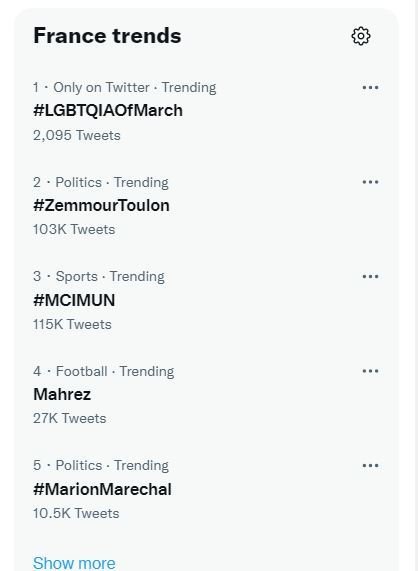Open more options for #LGBTQIAOfMarch trend
Image resolution: width=418 pixels, height=571 pixels.
pyautogui.click(x=370, y=88)
